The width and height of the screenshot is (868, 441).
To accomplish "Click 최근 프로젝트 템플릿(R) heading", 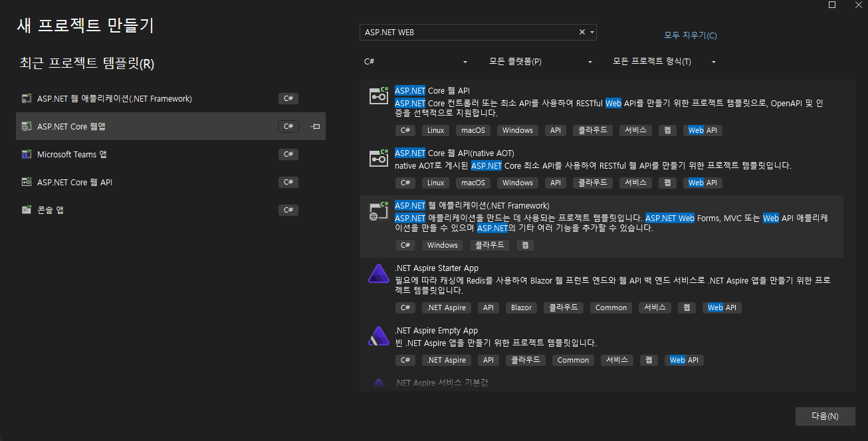I will pos(87,64).
